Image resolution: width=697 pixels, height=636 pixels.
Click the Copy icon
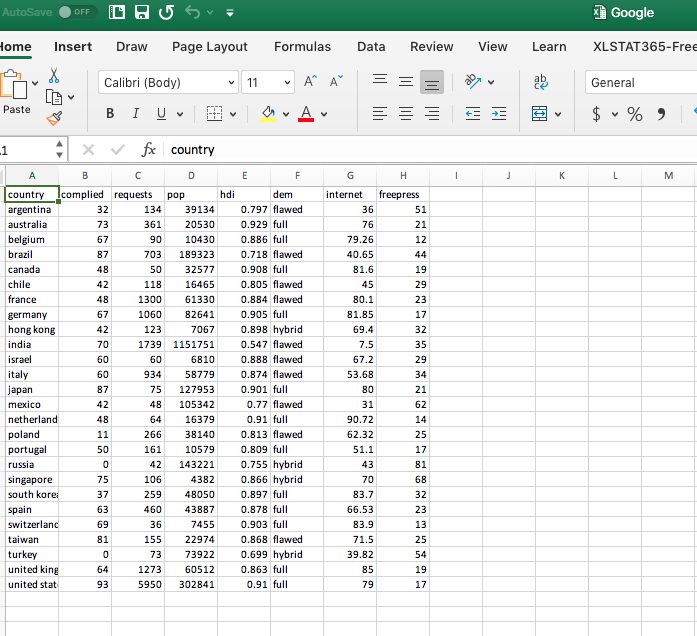tap(54, 97)
